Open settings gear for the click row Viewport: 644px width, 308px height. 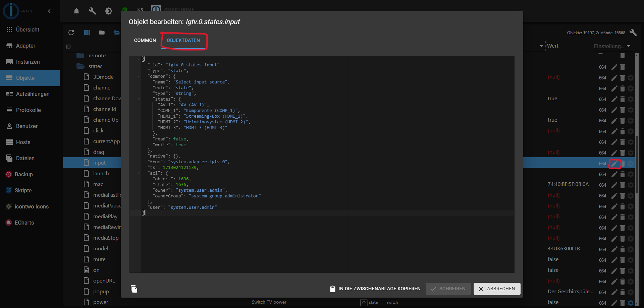[631, 131]
